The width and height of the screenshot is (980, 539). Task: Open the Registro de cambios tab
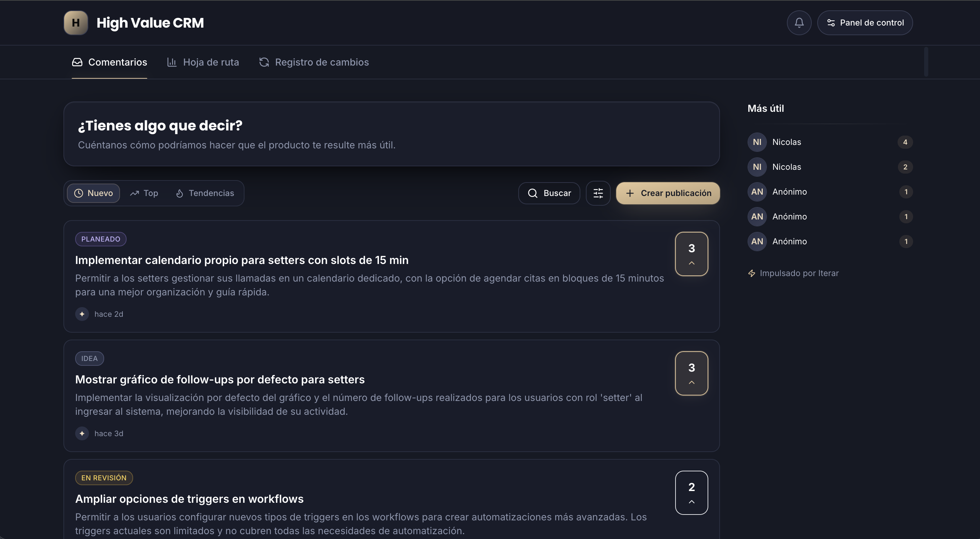314,62
